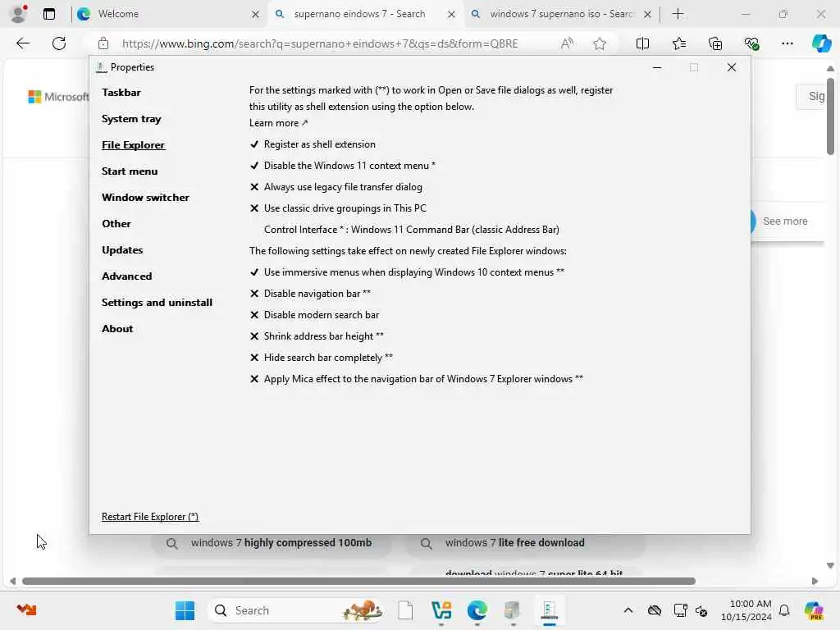The image size is (840, 630).
Task: Enable Always use legacy file transfer dialog
Action: point(336,187)
